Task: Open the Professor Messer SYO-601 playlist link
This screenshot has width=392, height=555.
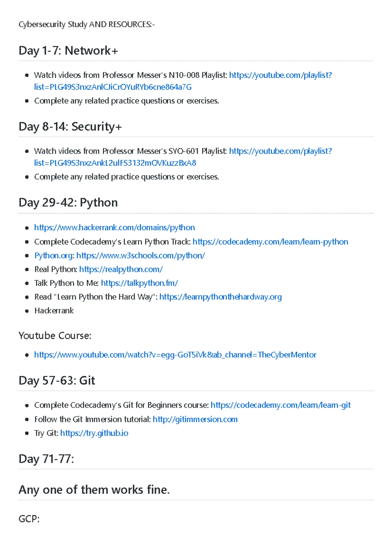Action: [x=280, y=151]
